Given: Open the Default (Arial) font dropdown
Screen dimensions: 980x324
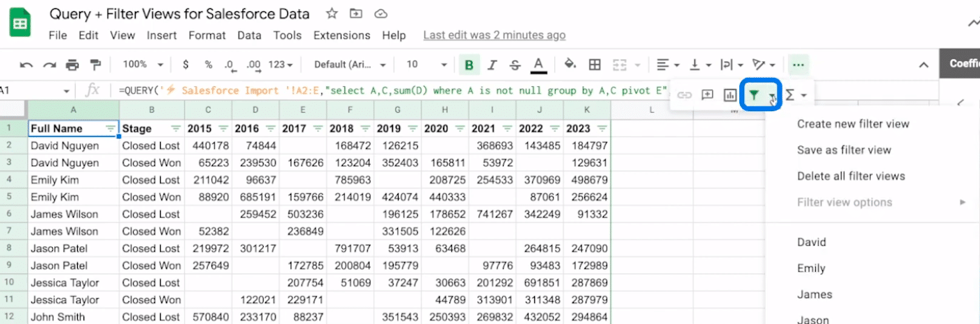Looking at the screenshot, I should coord(350,65).
